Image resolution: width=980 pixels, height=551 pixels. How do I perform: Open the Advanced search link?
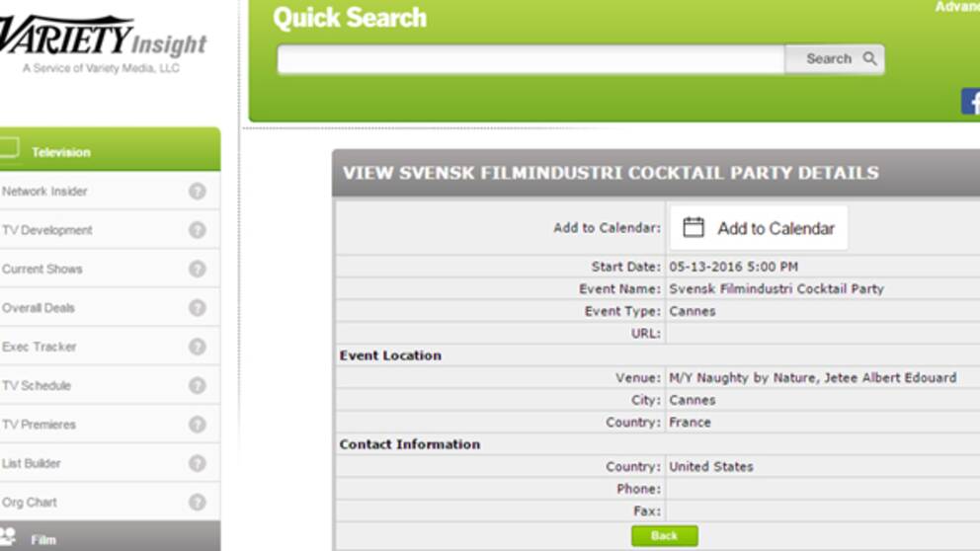pos(957,6)
